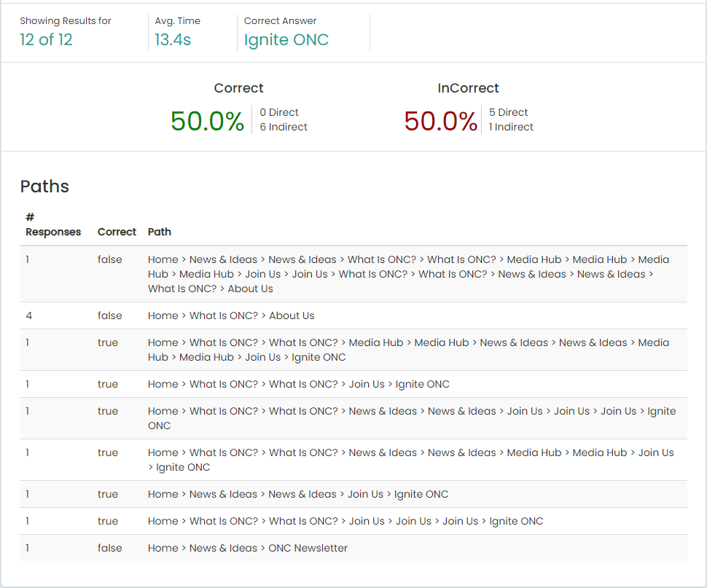Viewport: 707px width, 588px height.
Task: Click the path with three consecutive 'Join Us' after What Is ONC?
Action: [x=345, y=521]
